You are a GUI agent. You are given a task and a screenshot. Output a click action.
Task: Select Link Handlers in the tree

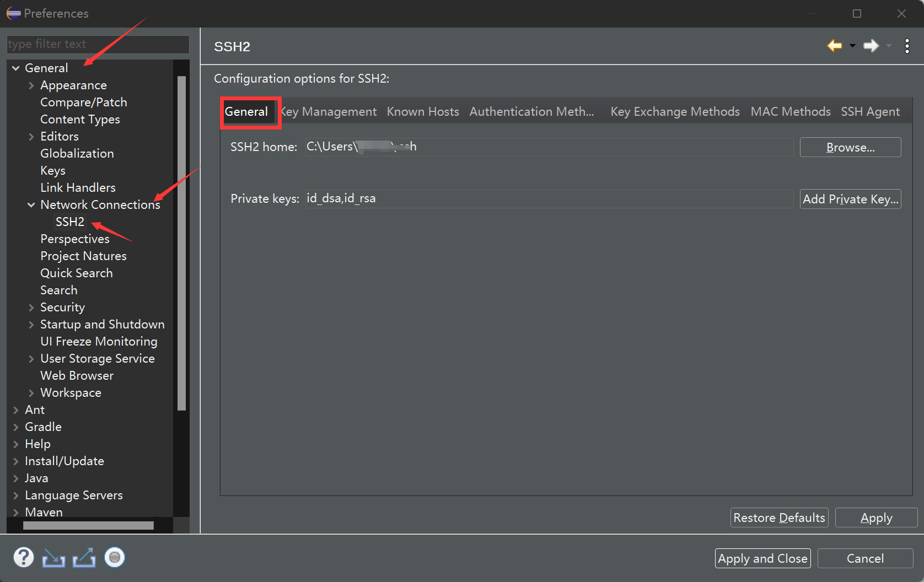(78, 188)
